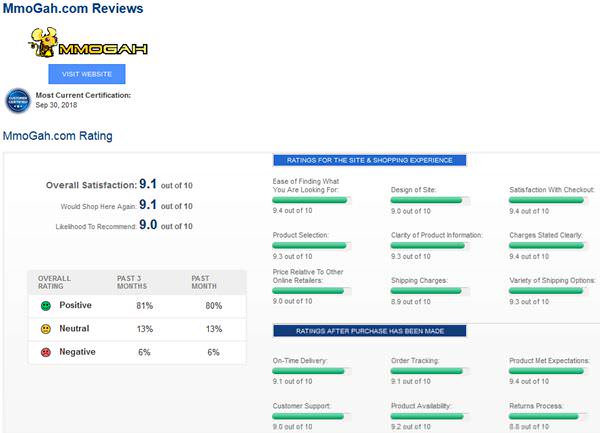
Task: Click the Order Tracking label
Action: click(415, 361)
